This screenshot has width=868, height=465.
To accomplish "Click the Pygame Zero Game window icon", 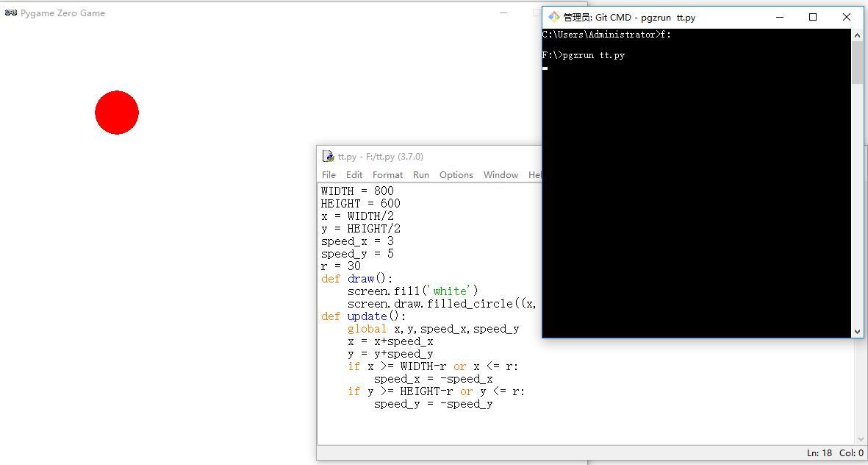I will coord(10,13).
